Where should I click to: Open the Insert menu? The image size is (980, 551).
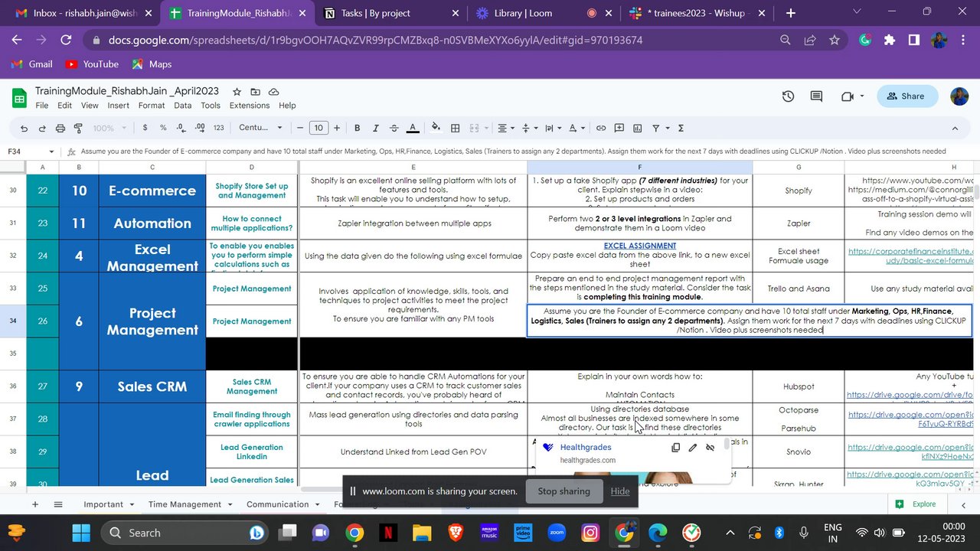(118, 106)
